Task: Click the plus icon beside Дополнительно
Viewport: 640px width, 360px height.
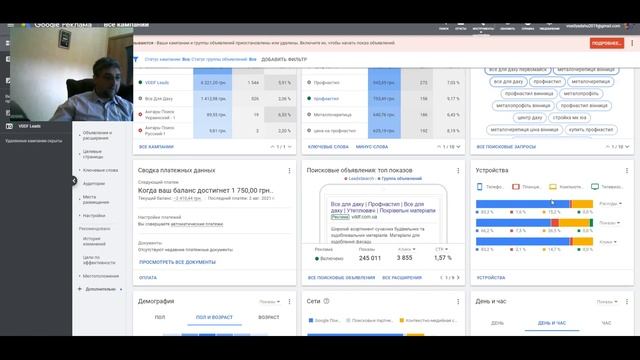Action: coord(80,289)
